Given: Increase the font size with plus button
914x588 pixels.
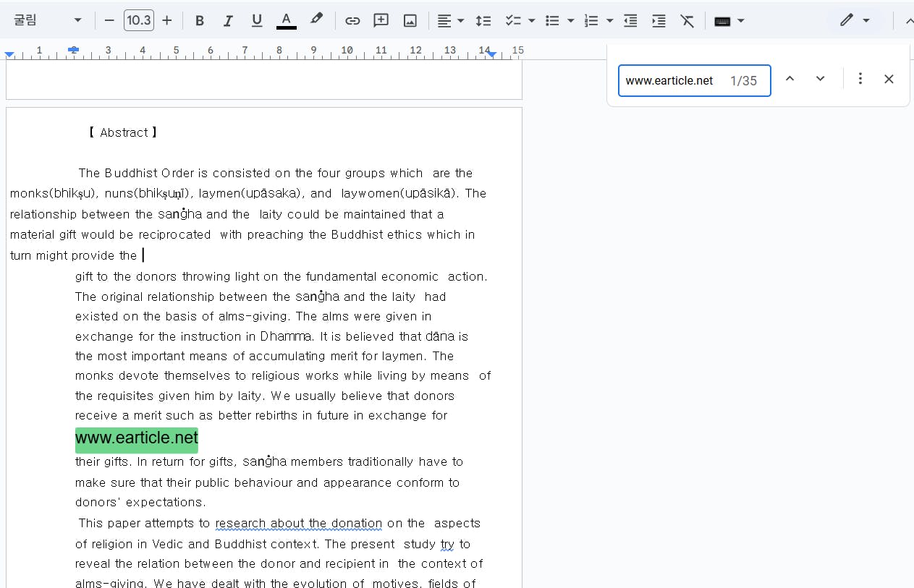Looking at the screenshot, I should [x=167, y=20].
